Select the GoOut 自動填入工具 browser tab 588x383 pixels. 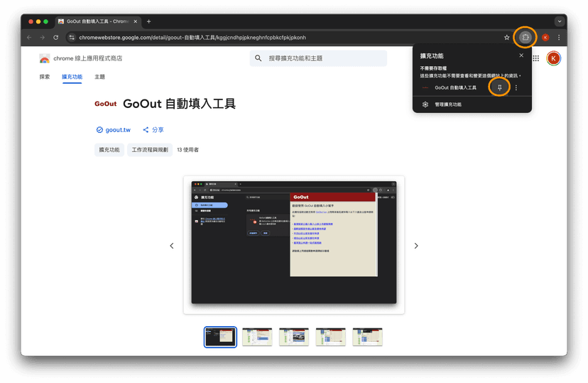coord(98,21)
